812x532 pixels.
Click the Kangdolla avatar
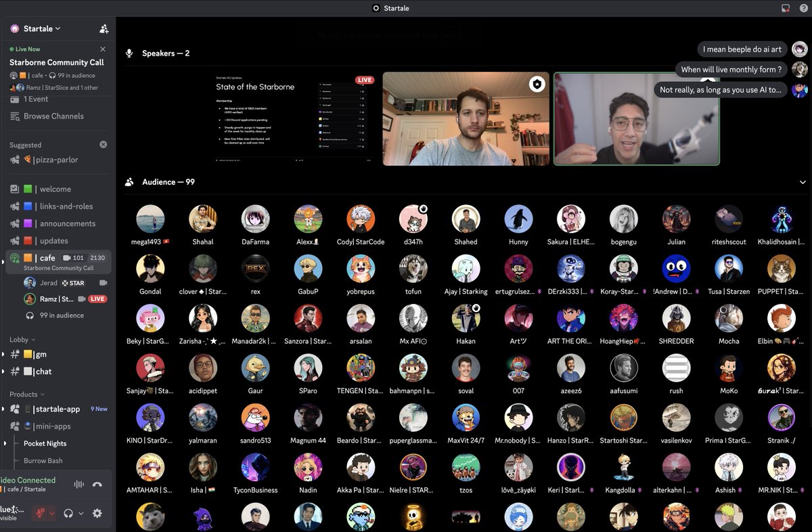623,467
